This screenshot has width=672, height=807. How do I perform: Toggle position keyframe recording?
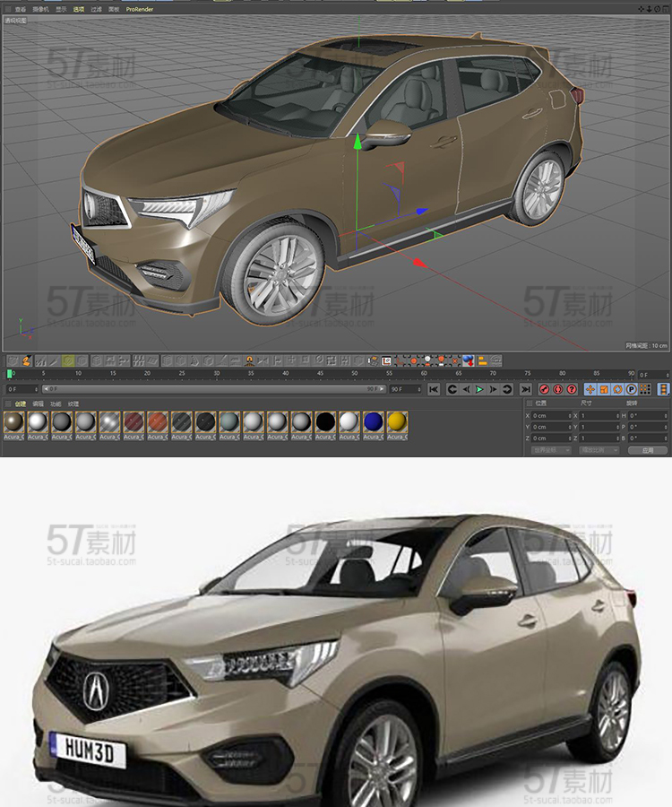coord(590,390)
